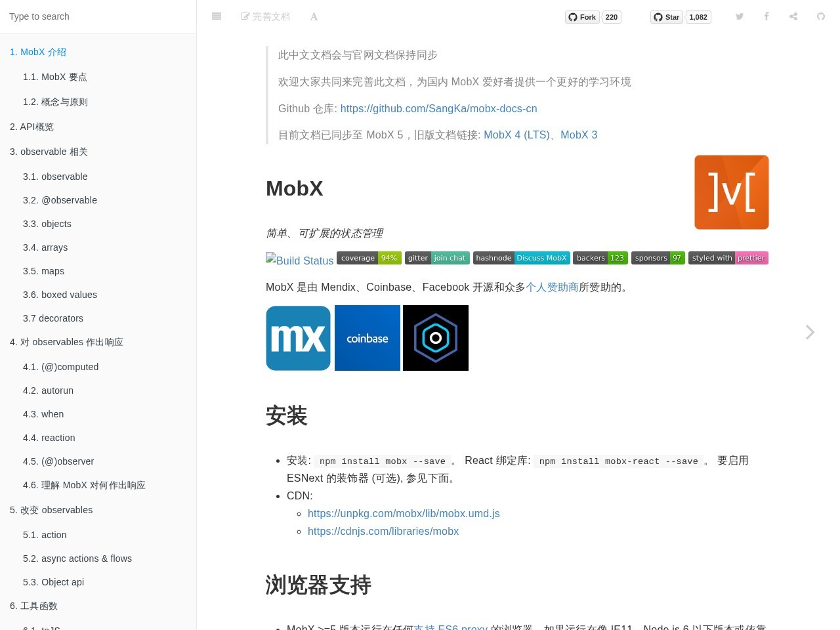Open the 个人赞助商 link
840x630 pixels.
click(552, 287)
